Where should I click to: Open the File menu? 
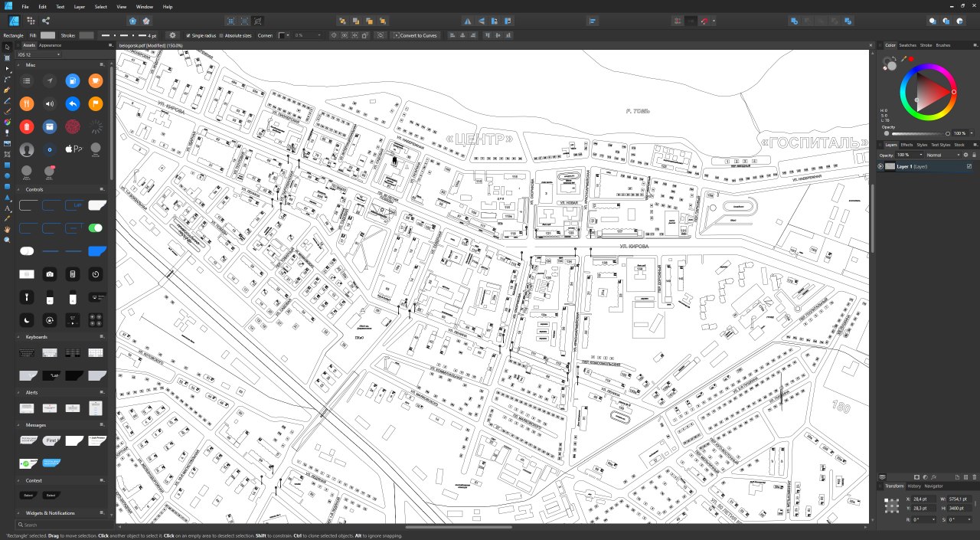(25, 6)
